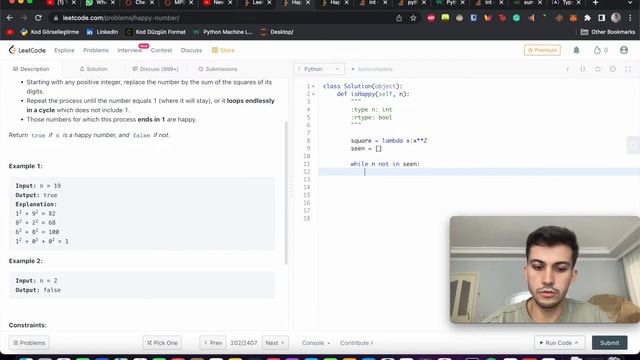Viewport: 640px width, 360px height.
Task: Expand Run Code options arrow
Action: click(x=576, y=343)
